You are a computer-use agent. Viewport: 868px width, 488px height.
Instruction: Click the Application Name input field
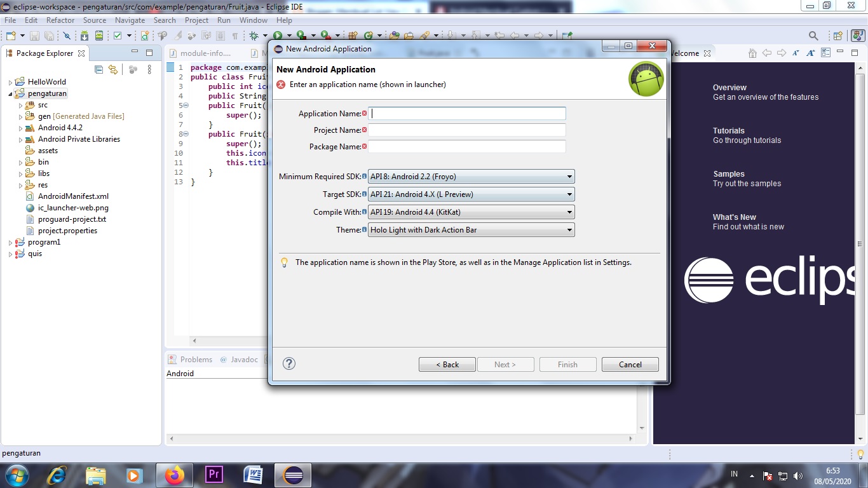click(467, 113)
